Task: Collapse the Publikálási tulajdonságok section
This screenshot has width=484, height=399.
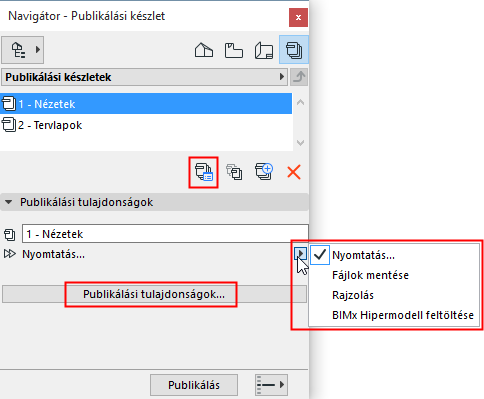Action: 9,202
